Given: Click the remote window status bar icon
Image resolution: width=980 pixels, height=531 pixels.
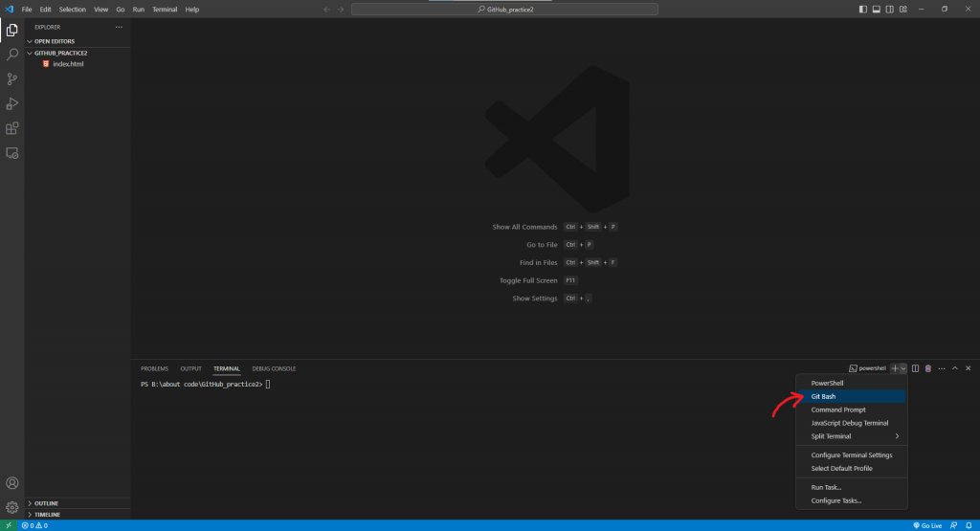Looking at the screenshot, I should [8, 525].
